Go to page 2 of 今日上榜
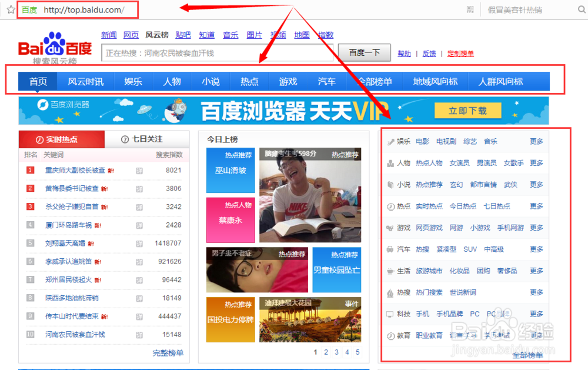This screenshot has height=370, width=588. click(x=326, y=352)
